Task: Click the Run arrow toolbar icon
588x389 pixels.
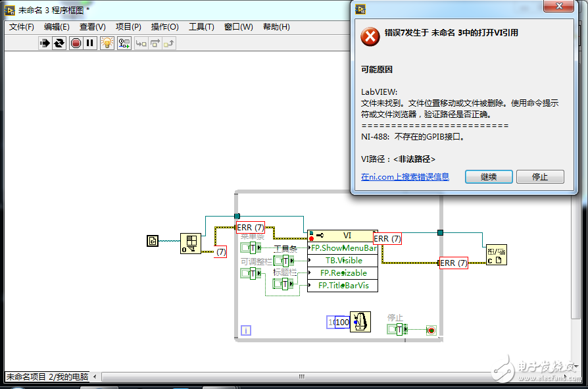Action: pyautogui.click(x=45, y=43)
